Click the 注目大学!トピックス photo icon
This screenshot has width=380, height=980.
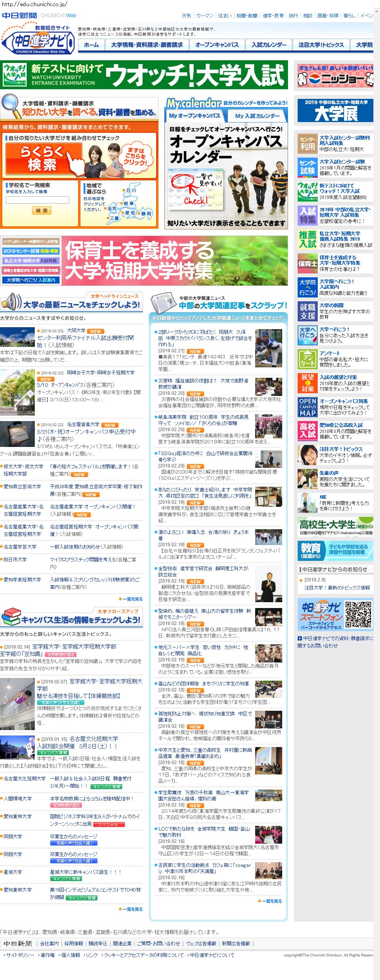point(307,455)
